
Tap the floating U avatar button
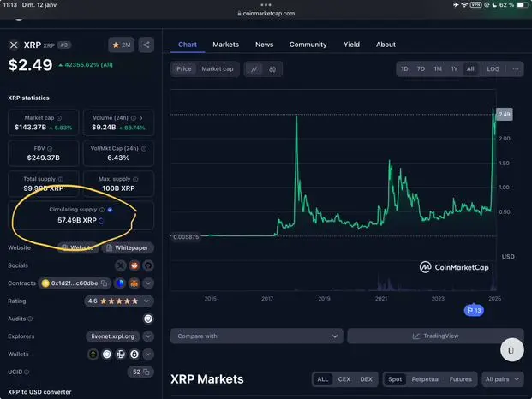(511, 350)
